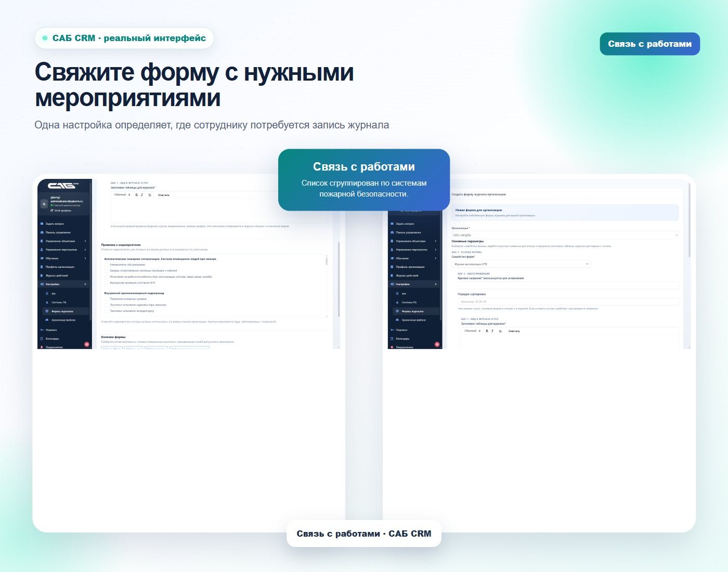
Task: Open Календарь in left screenshot sidebar
Action: click(x=64, y=339)
